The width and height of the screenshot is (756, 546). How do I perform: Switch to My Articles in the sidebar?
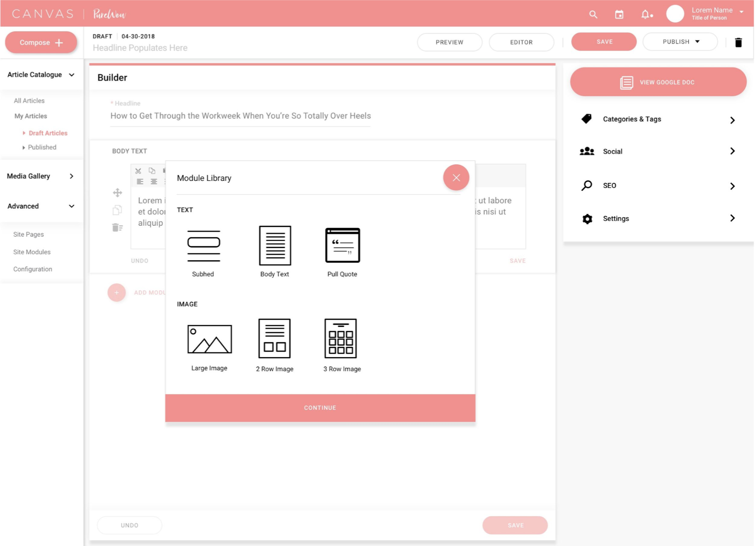(x=30, y=116)
